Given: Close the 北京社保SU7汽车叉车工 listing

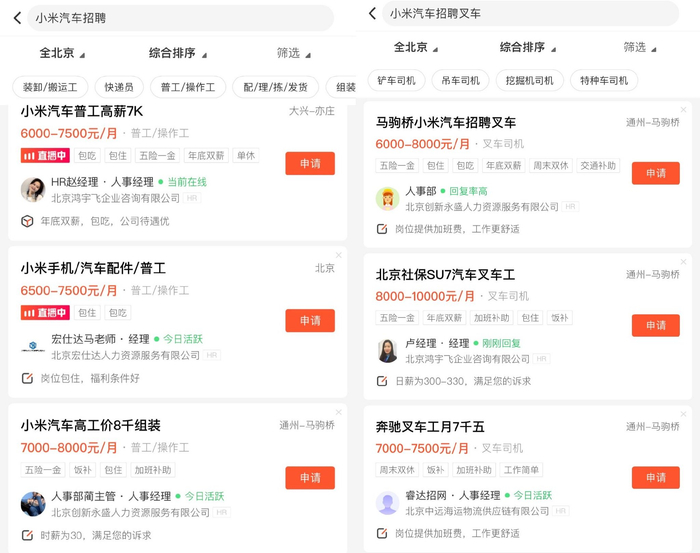Looking at the screenshot, I should [x=684, y=261].
